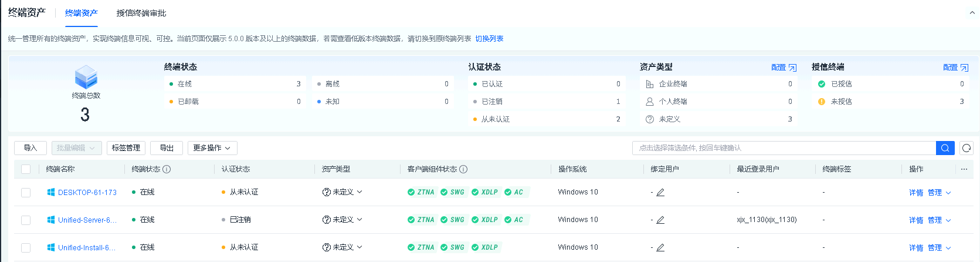Click the refresh list icon
Image resolution: width=980 pixels, height=262 pixels.
pos(967,148)
